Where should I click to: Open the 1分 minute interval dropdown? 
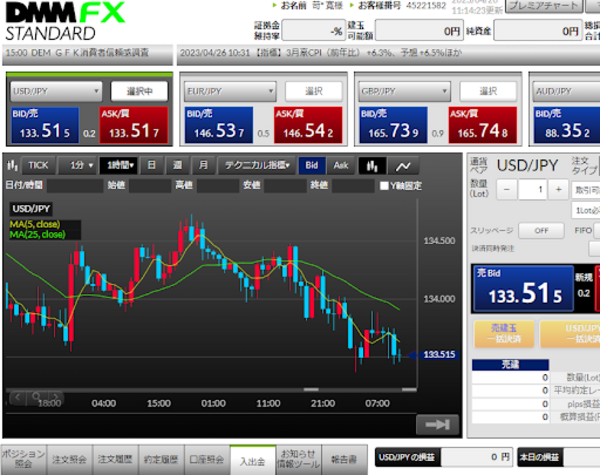click(77, 165)
